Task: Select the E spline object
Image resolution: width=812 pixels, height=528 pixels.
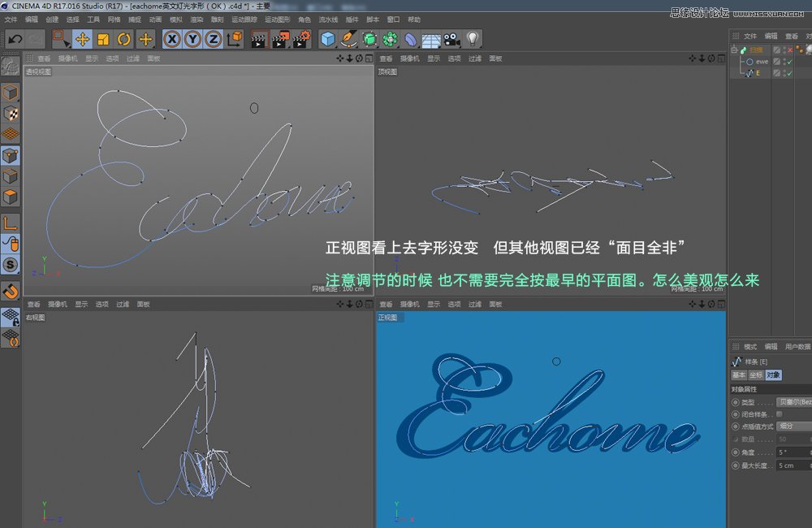Action: [758, 73]
